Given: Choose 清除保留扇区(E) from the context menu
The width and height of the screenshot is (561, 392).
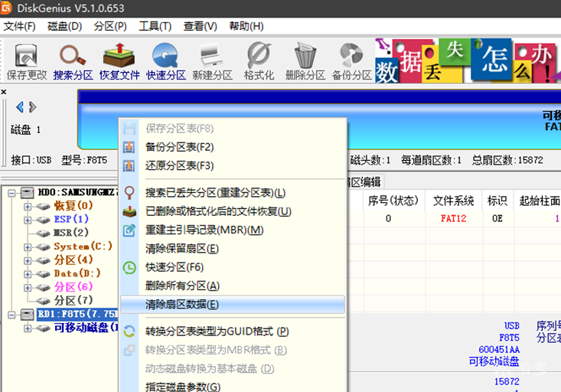Looking at the screenshot, I should point(233,249).
